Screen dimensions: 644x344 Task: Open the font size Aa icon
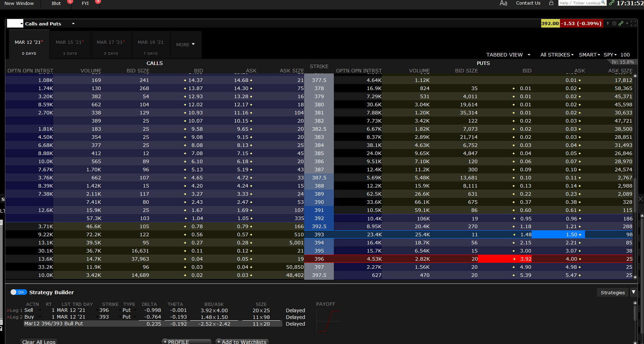[x=503, y=3]
